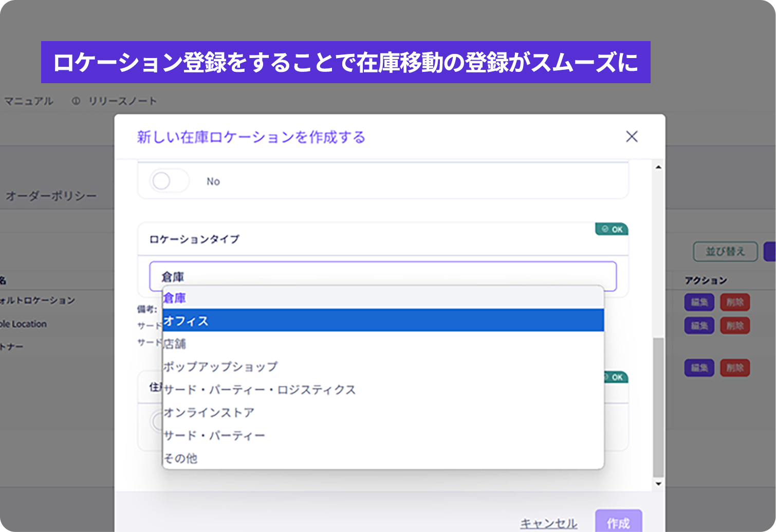Open the ロケーションタイプ combo box showing 倉庫

pyautogui.click(x=383, y=276)
